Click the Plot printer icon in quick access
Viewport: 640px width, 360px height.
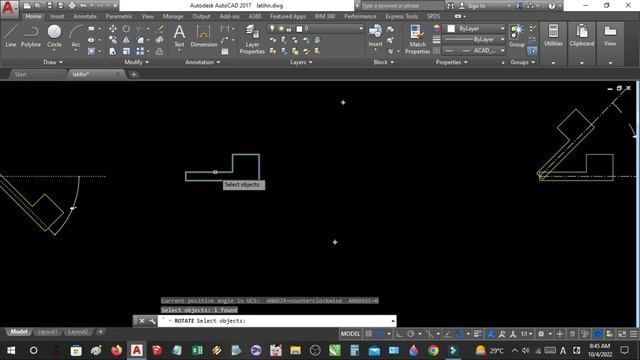[x=72, y=6]
